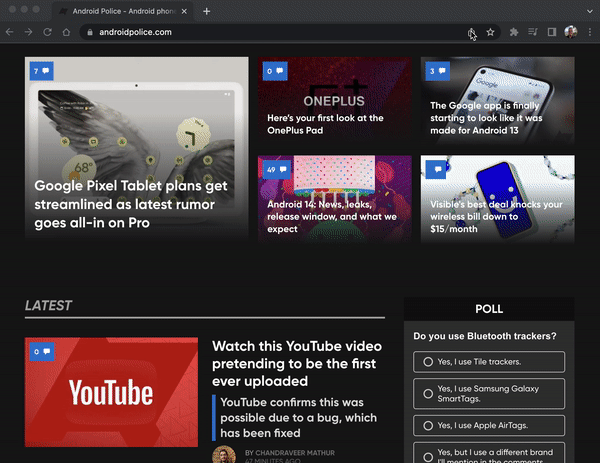Click the YouTube article thumbnail image

(x=111, y=392)
